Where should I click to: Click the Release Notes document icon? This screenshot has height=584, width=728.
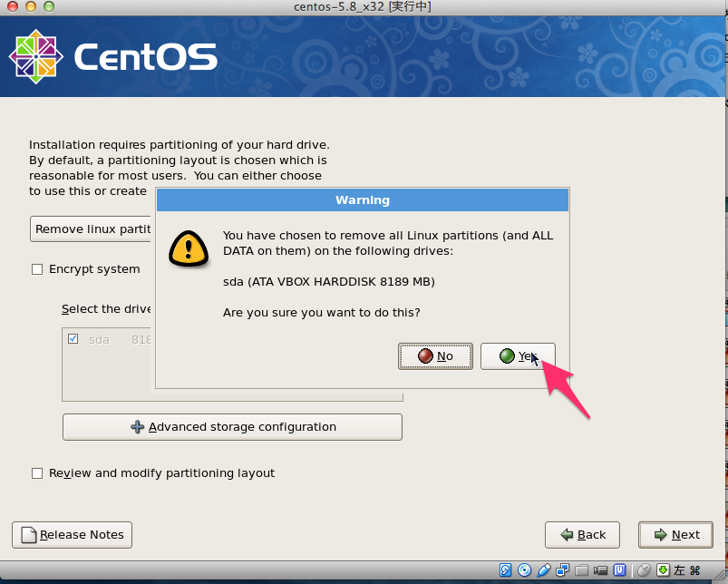point(29,535)
